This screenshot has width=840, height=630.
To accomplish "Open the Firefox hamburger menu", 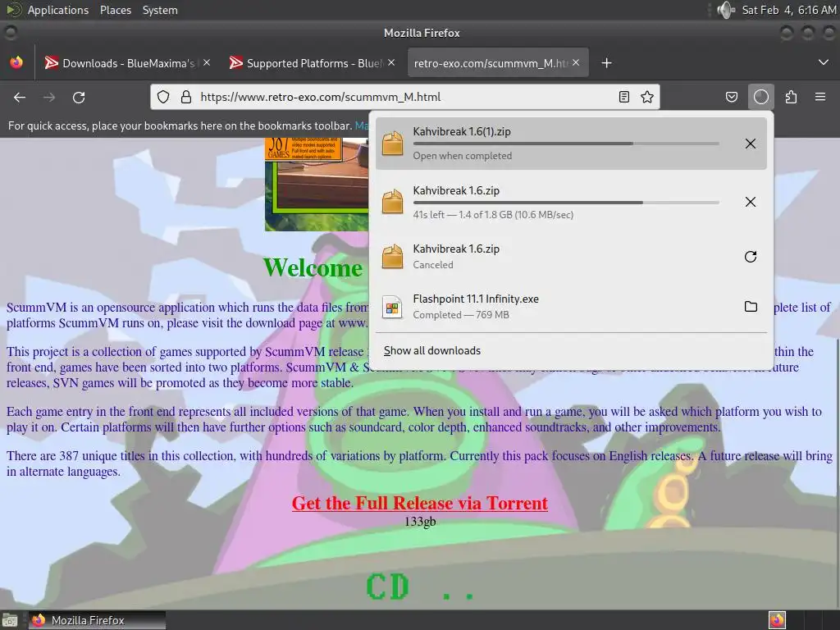I will (x=820, y=97).
